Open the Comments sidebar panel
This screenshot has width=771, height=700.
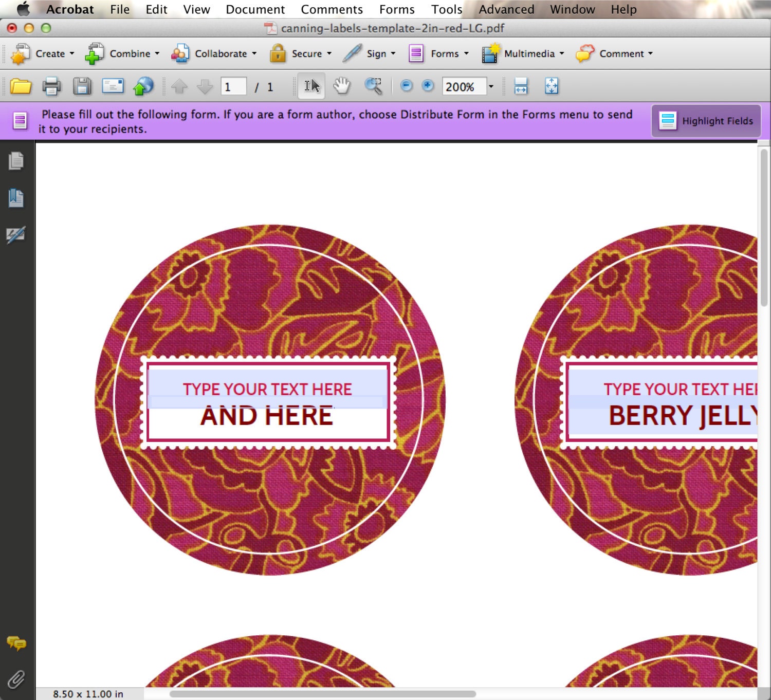point(17,642)
